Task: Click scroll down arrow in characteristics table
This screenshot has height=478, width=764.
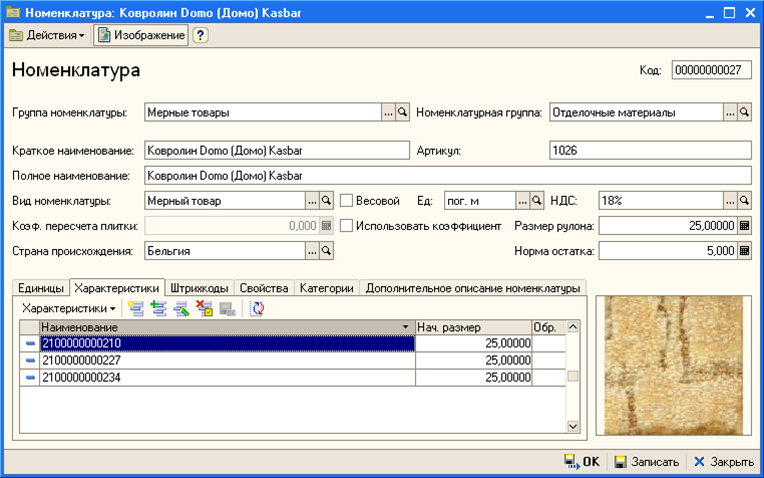Action: click(x=573, y=426)
